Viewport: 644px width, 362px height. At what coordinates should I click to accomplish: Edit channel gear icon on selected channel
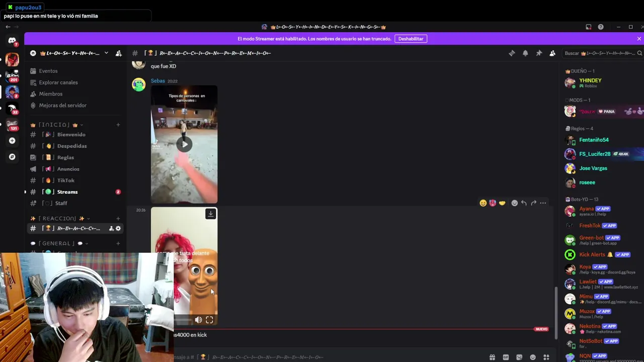pos(118,229)
